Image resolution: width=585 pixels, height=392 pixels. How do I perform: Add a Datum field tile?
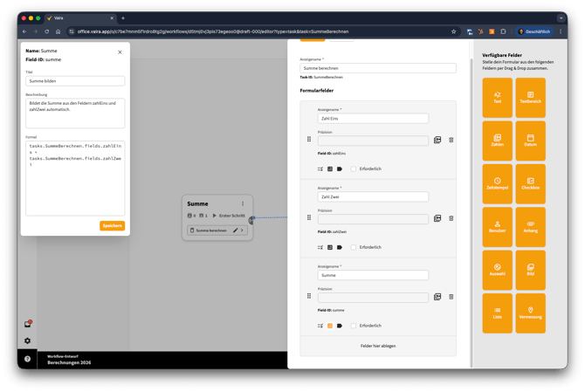pos(530,141)
